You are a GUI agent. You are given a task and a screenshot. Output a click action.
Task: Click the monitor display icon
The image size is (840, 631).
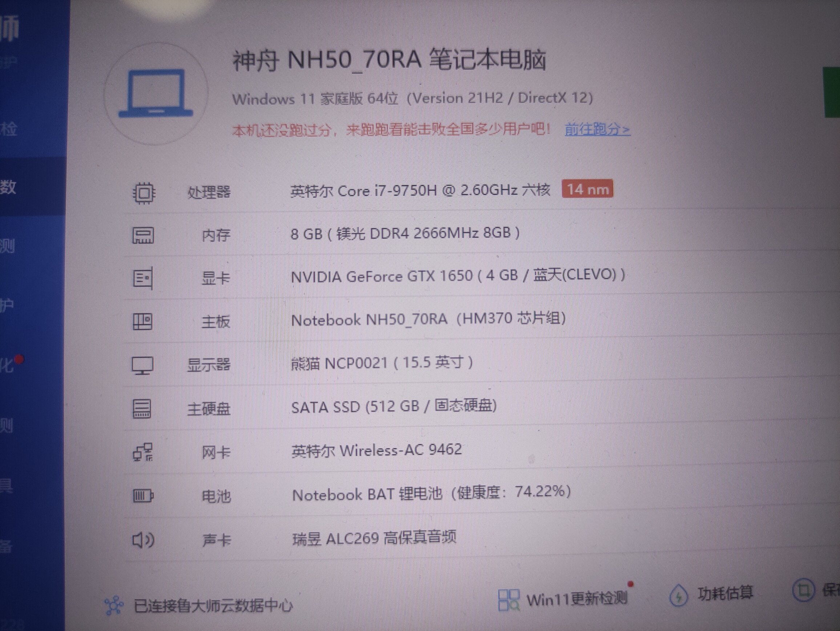tap(142, 365)
